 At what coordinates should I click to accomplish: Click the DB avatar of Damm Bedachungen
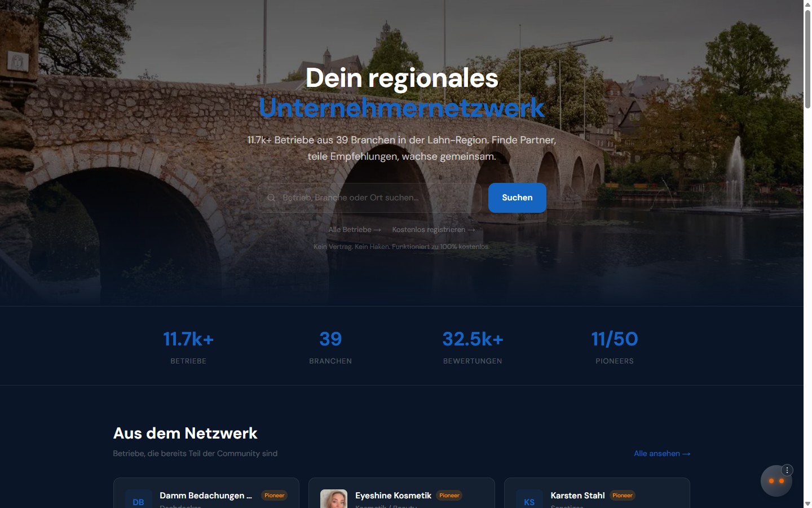click(x=138, y=499)
